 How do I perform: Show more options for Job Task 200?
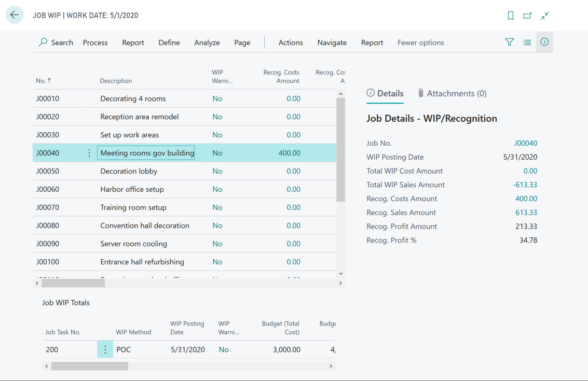(105, 350)
